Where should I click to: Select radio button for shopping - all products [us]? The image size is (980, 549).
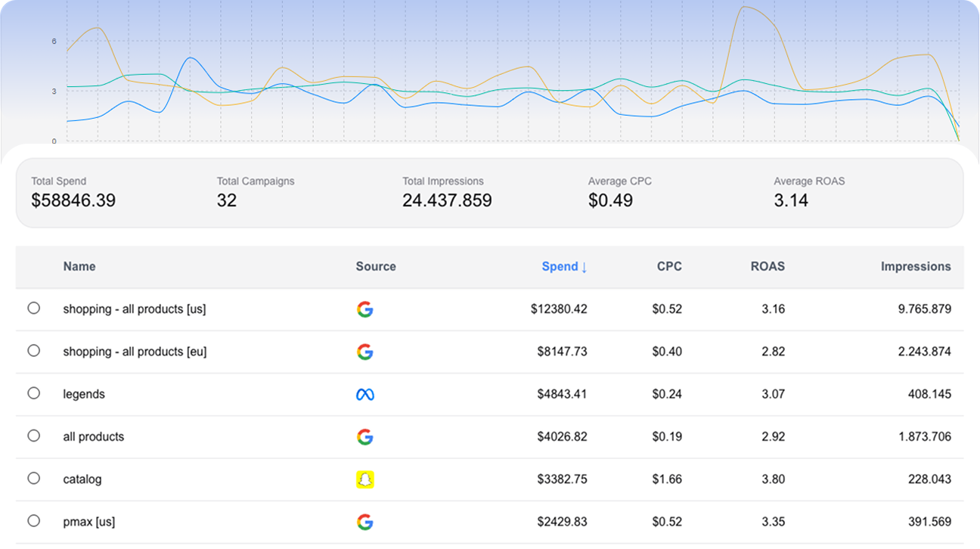pyautogui.click(x=33, y=308)
